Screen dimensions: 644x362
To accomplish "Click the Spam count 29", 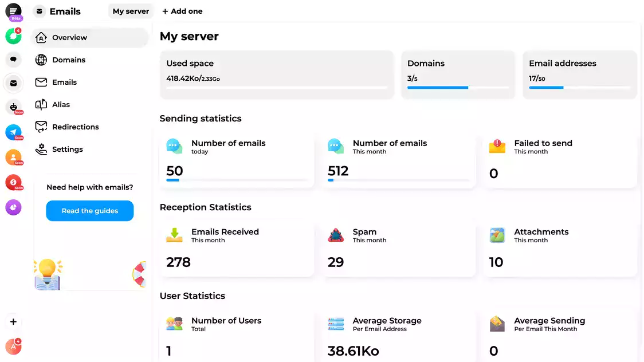I will pos(336,262).
